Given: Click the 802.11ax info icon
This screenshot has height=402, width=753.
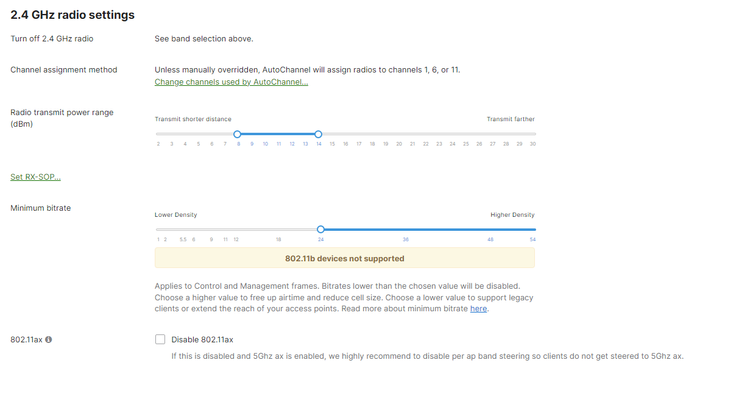Looking at the screenshot, I should pyautogui.click(x=48, y=340).
